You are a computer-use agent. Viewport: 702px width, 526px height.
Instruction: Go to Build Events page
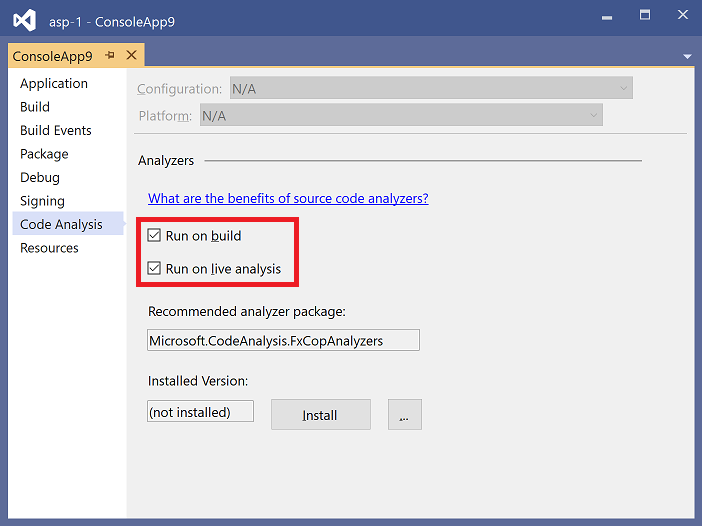pyautogui.click(x=56, y=130)
